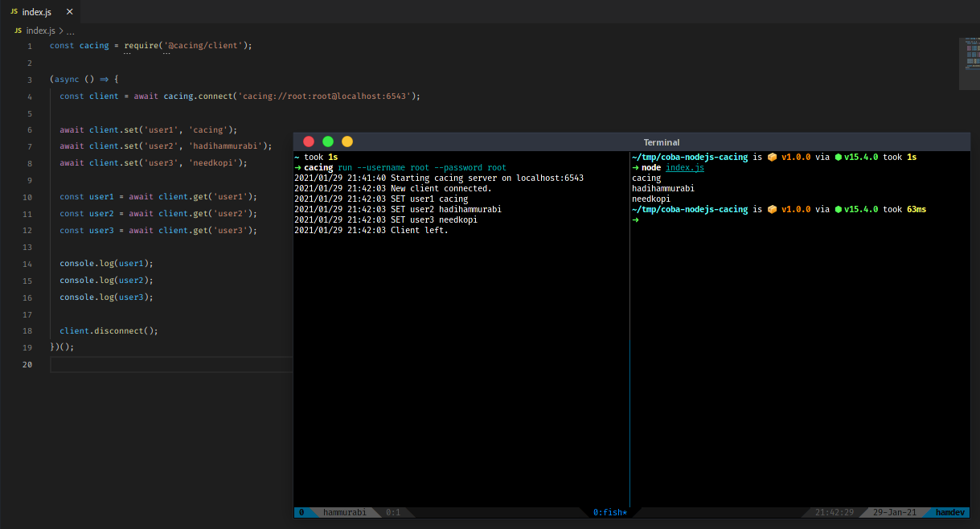Click 'New client connected.' log line
This screenshot has width=980, height=529.
[393, 188]
